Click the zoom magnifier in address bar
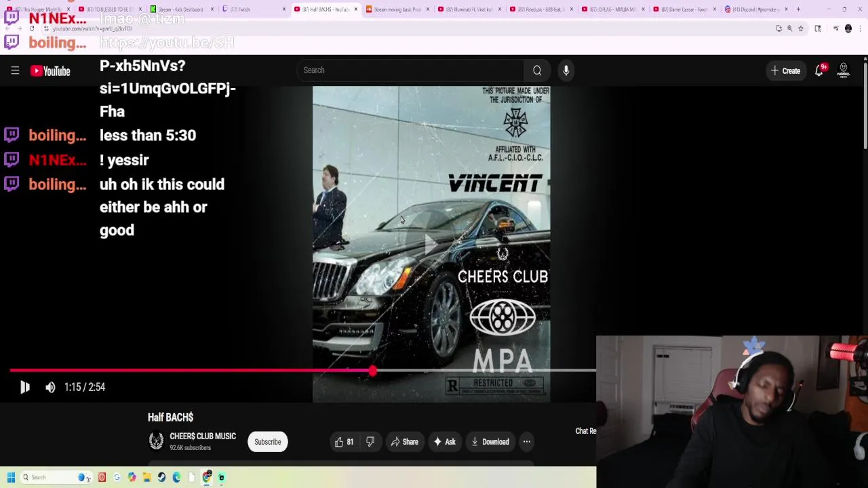This screenshot has width=868, height=488. (789, 28)
